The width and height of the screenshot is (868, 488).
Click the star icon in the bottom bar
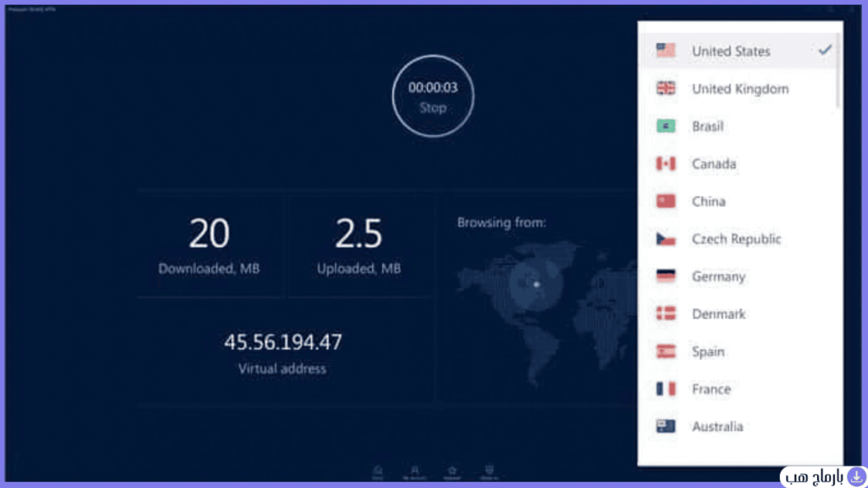click(x=452, y=472)
